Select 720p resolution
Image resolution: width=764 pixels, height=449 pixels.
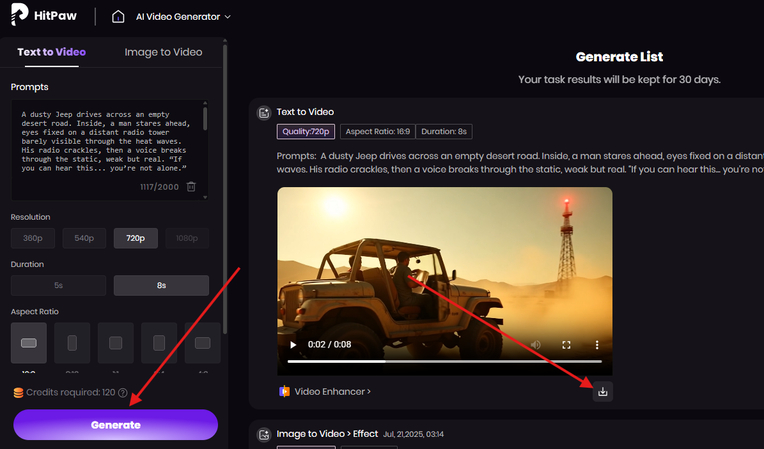[135, 238]
